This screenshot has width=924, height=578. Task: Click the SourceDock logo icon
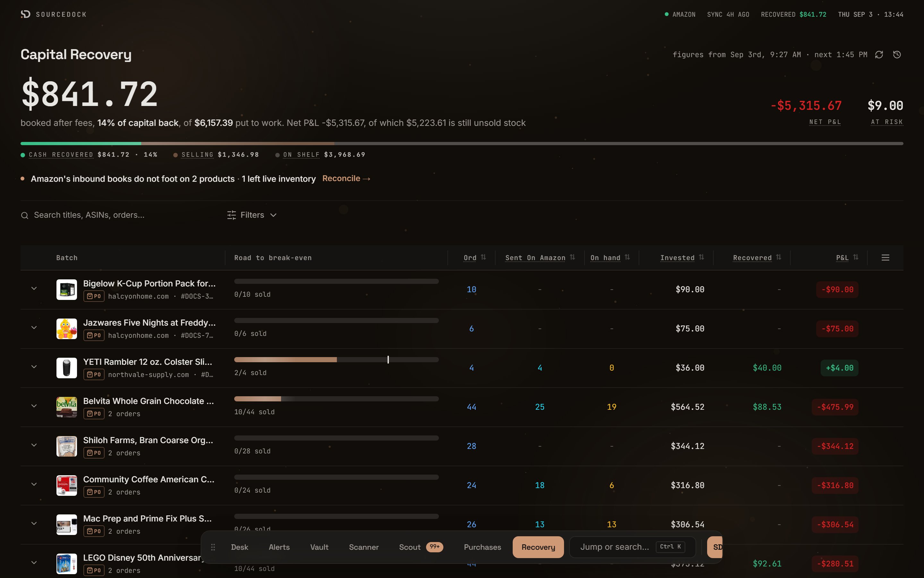(26, 14)
